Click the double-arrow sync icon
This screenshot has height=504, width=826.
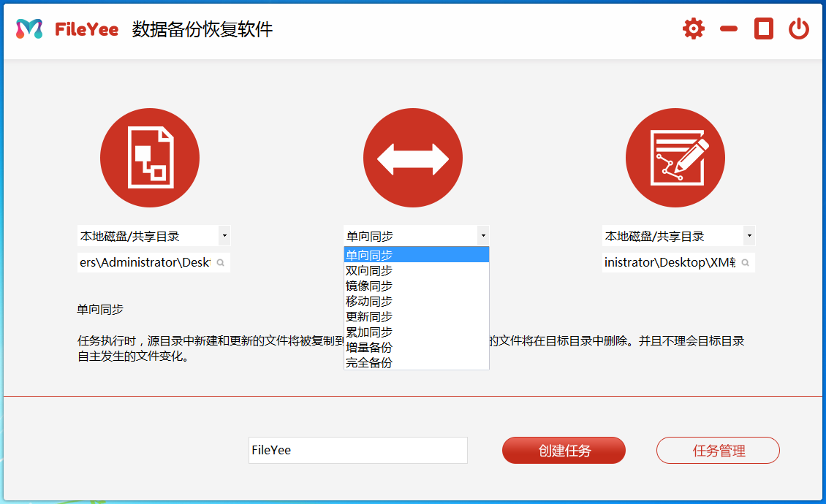(413, 157)
